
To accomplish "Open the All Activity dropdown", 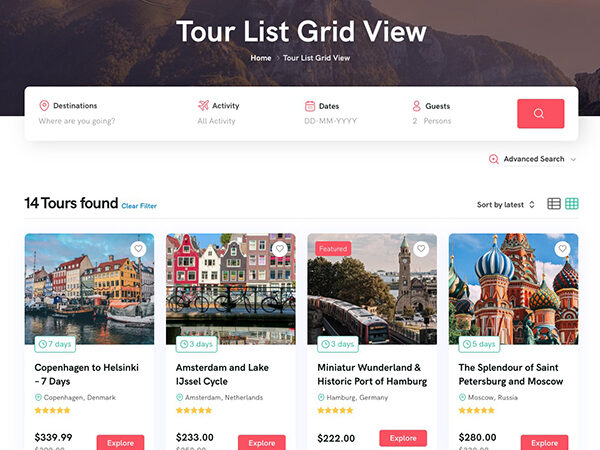I will pyautogui.click(x=216, y=121).
